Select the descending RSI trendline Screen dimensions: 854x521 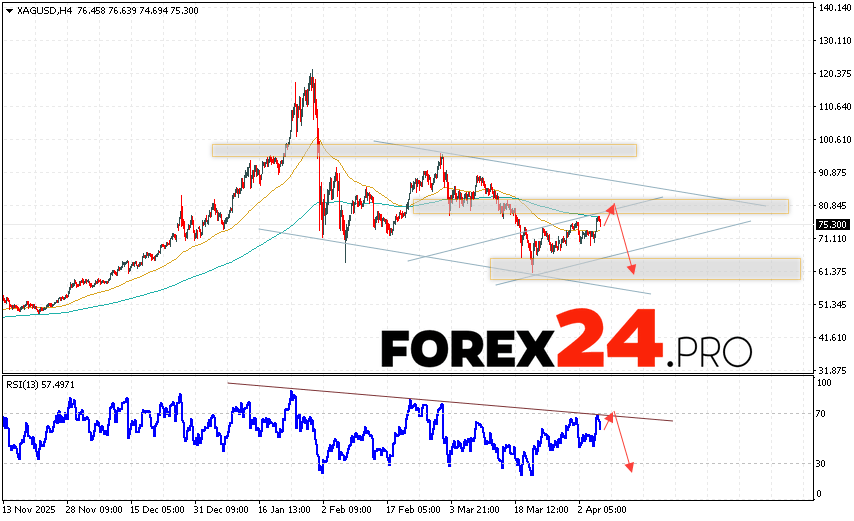pyautogui.click(x=450, y=402)
